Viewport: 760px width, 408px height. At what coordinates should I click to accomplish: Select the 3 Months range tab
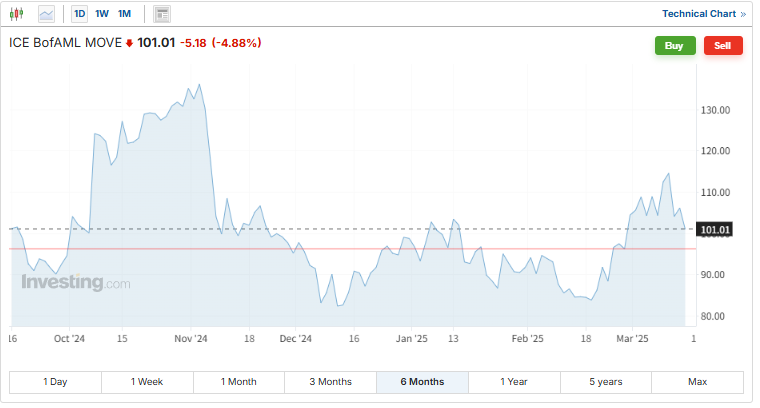coord(331,382)
